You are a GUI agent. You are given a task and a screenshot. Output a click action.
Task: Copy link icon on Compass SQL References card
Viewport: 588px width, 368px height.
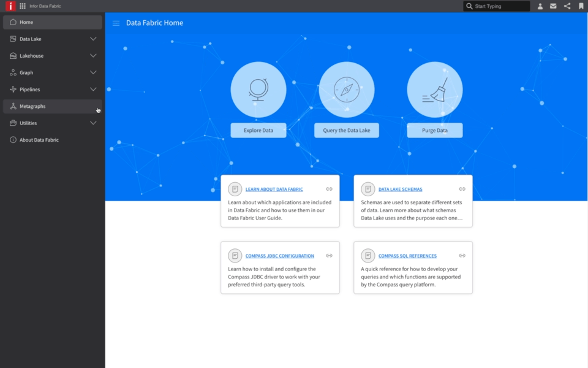click(462, 255)
